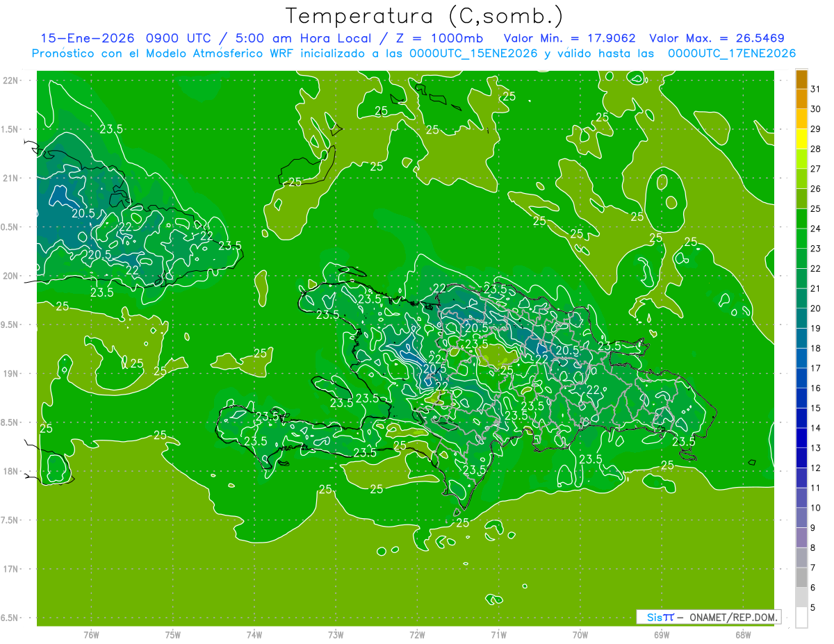The image size is (834, 644).
Task: Pick the yellow swatch between 28 and 29
Action: point(801,140)
